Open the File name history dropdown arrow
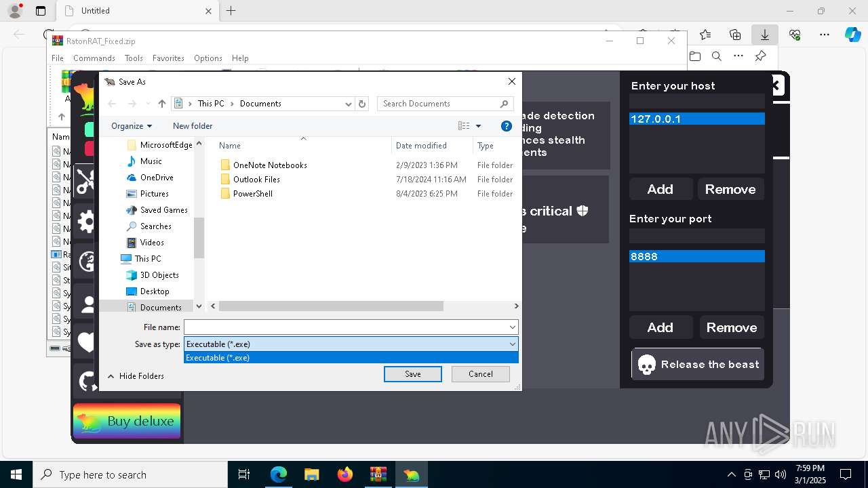This screenshot has width=868, height=488. (x=513, y=327)
